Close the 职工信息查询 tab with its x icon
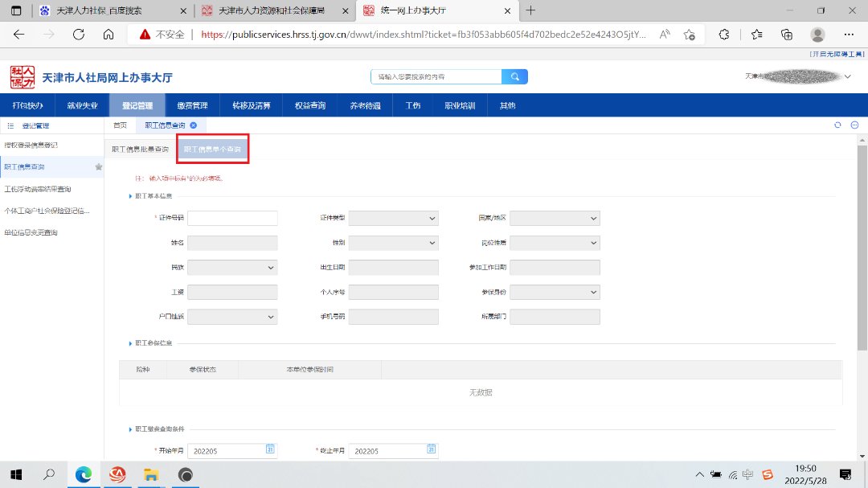Viewport: 868px width, 488px height. point(193,125)
